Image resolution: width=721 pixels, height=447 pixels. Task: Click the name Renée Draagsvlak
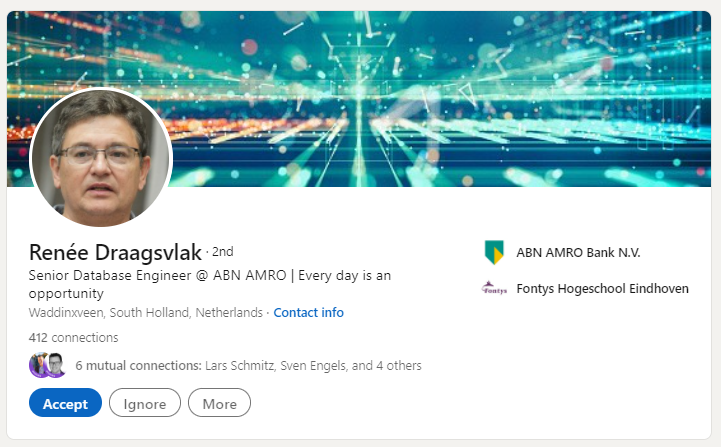[x=115, y=252]
